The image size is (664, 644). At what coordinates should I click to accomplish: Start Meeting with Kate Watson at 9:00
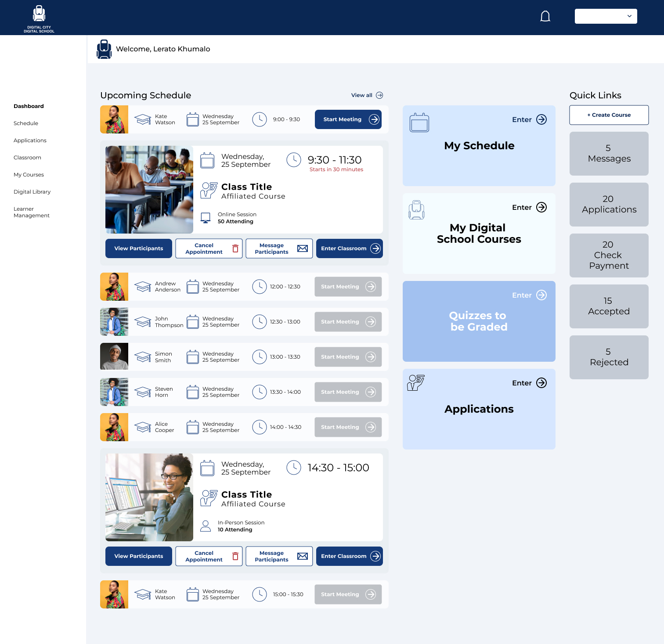pos(348,119)
